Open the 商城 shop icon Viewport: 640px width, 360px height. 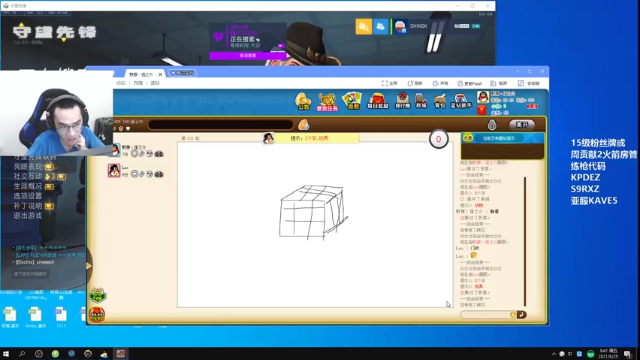[421, 101]
